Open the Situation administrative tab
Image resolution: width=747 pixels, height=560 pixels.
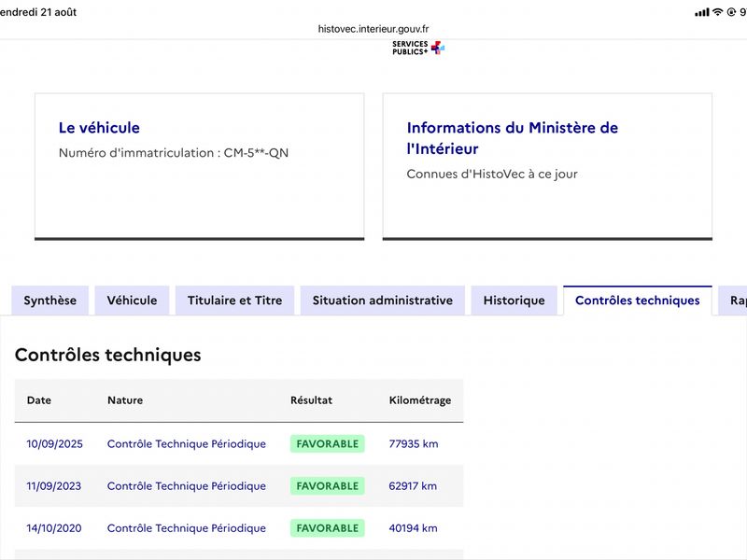383,301
